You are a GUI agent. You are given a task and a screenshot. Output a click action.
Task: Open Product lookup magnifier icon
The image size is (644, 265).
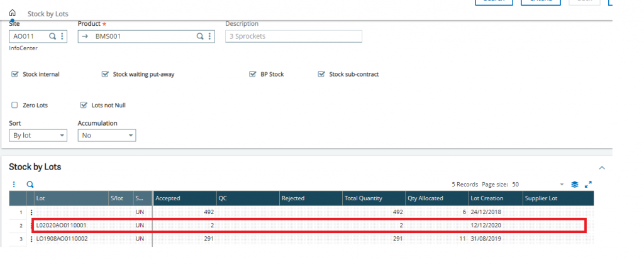200,36
